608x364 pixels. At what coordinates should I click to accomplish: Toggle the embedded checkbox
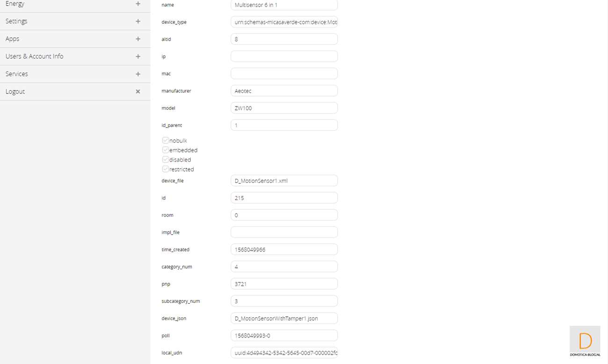pyautogui.click(x=166, y=150)
